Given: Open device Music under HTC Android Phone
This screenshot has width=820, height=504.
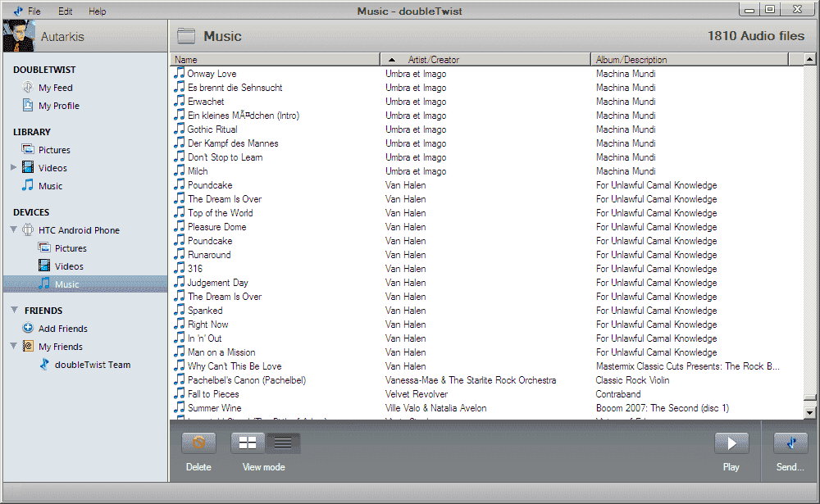Looking at the screenshot, I should coord(86,284).
